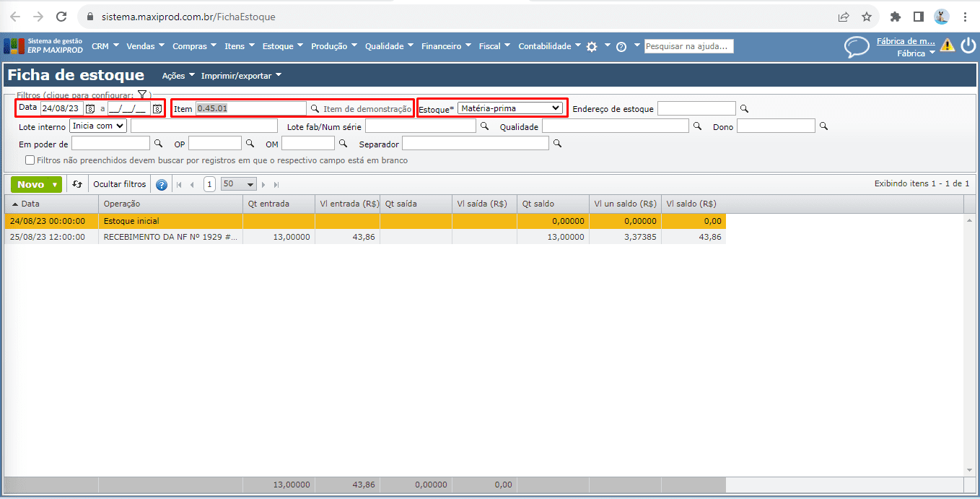Open the page size 50 dropdown
Viewport: 980px width, 499px height.
point(239,184)
